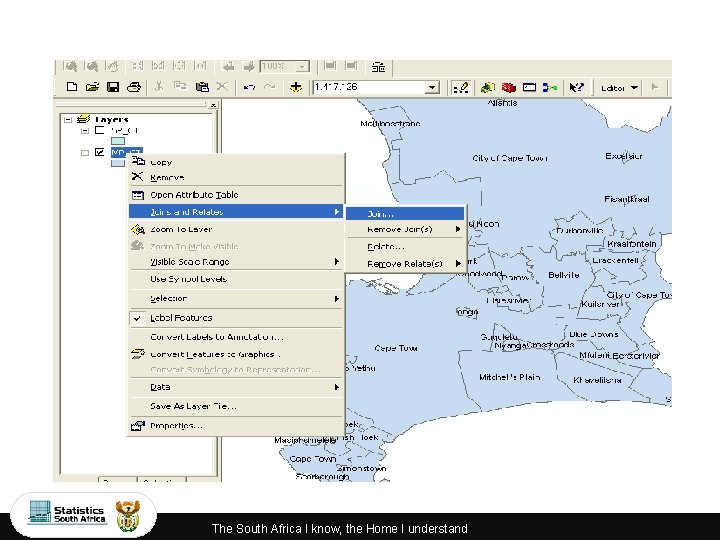Go forward to next layout extent arrow

(248, 67)
